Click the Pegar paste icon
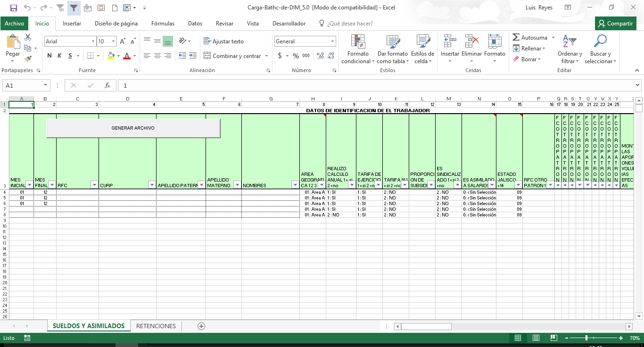644x347 pixels. click(13, 42)
